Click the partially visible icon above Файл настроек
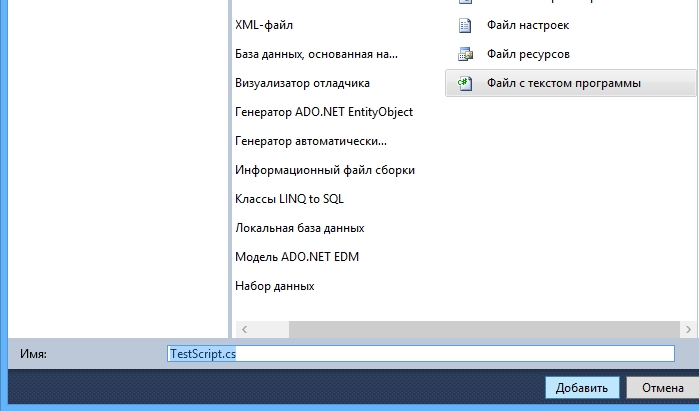 tap(464, 3)
